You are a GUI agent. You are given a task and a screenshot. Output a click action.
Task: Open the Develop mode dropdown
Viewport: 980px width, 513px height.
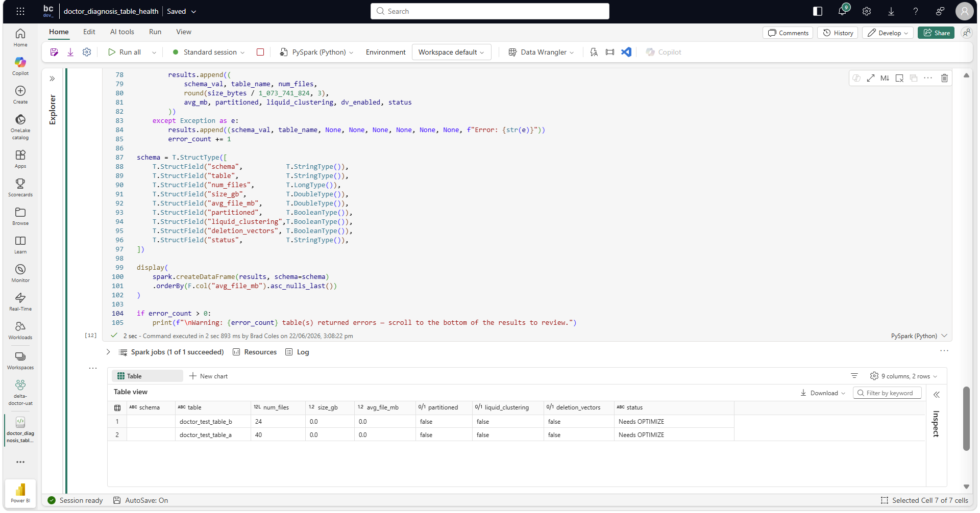(888, 33)
